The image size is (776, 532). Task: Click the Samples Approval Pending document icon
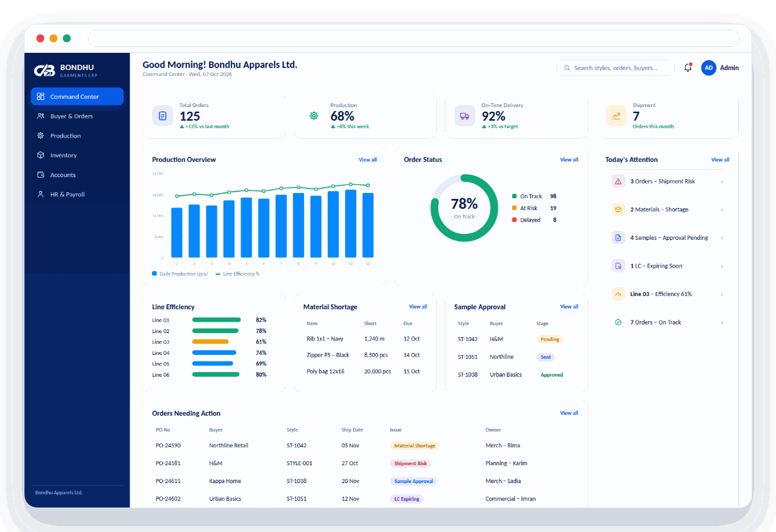coord(618,237)
